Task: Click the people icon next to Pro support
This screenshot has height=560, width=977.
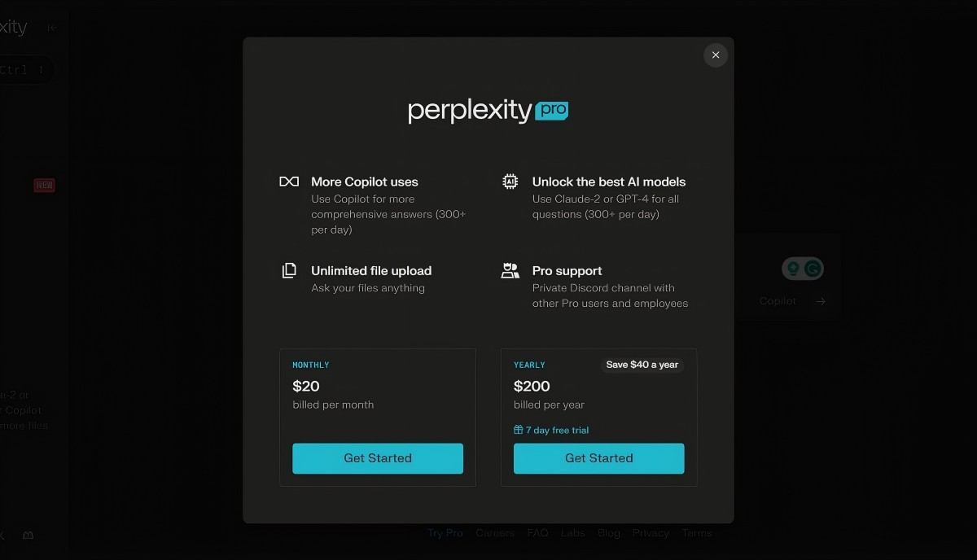Action: 510,269
